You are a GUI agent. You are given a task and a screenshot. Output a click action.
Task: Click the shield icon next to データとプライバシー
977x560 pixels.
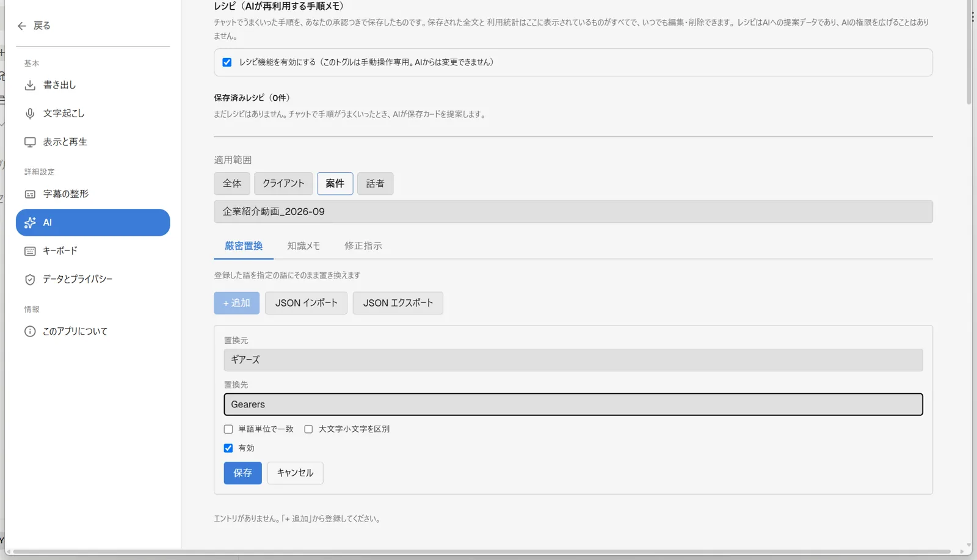click(30, 280)
